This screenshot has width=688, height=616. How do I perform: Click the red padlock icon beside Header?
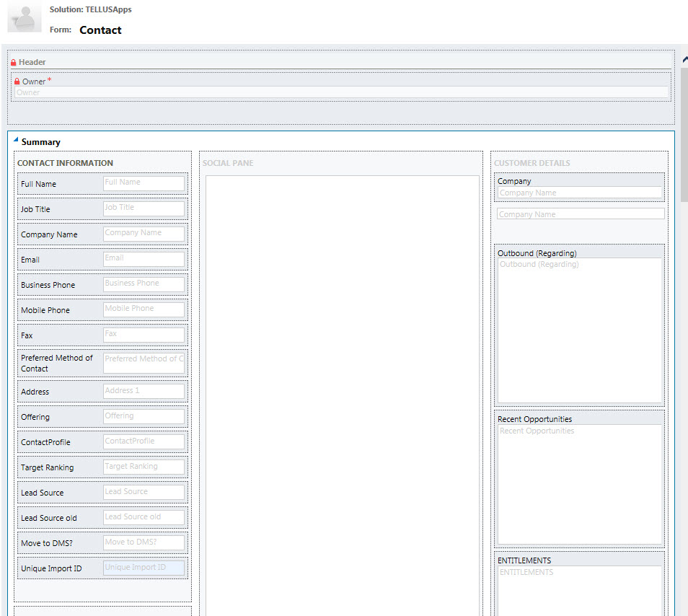point(14,62)
